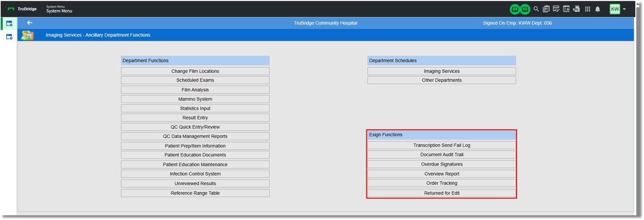Screen dimensions: 644x220
Task: Click the KW user avatar
Action: coord(615,9)
